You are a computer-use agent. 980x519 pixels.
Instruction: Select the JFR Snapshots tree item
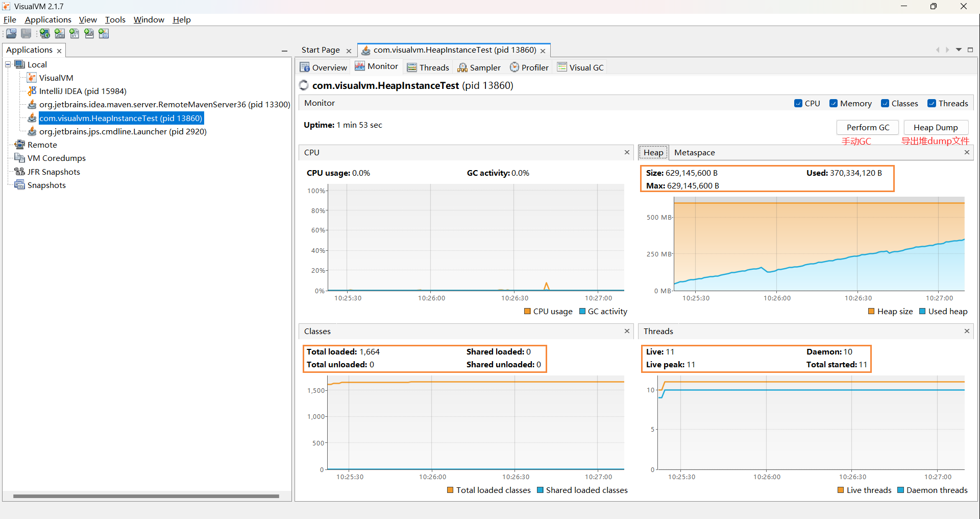(54, 172)
